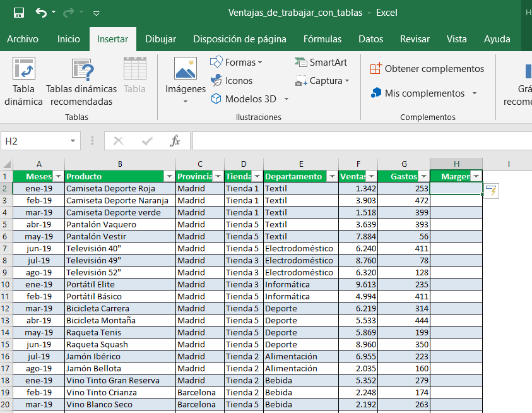Open the Provincia filter dropdown
Image resolution: width=532 pixels, height=413 pixels.
coord(218,176)
